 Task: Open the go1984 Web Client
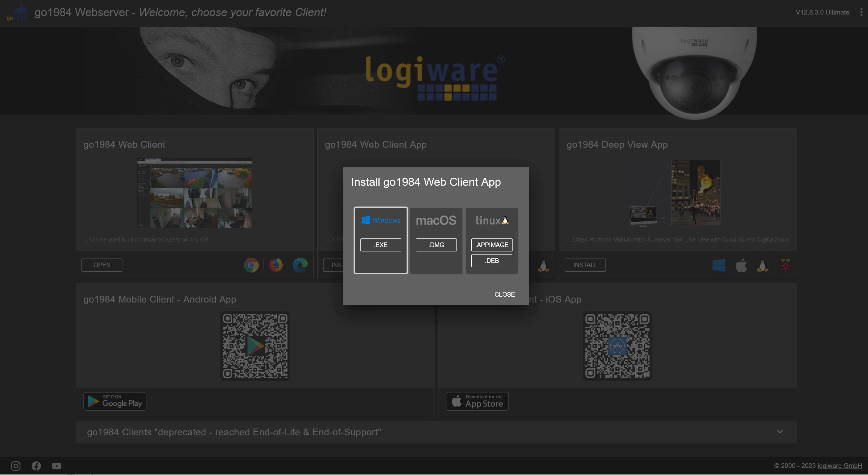point(102,265)
